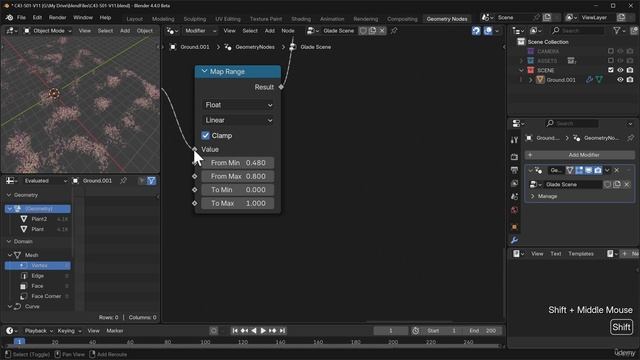This screenshot has width=640, height=360.
Task: Remove the geometry nodes modifier
Action: tap(617, 170)
